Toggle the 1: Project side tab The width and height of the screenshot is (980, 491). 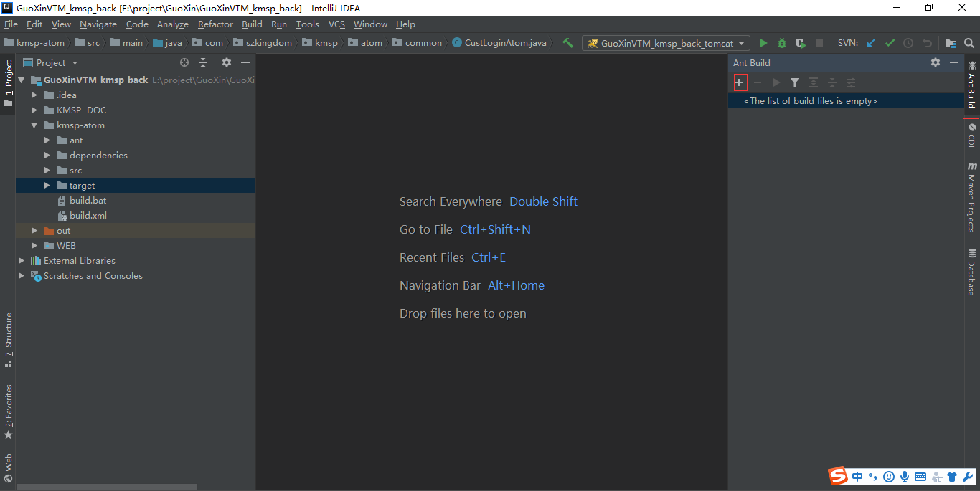coord(8,84)
